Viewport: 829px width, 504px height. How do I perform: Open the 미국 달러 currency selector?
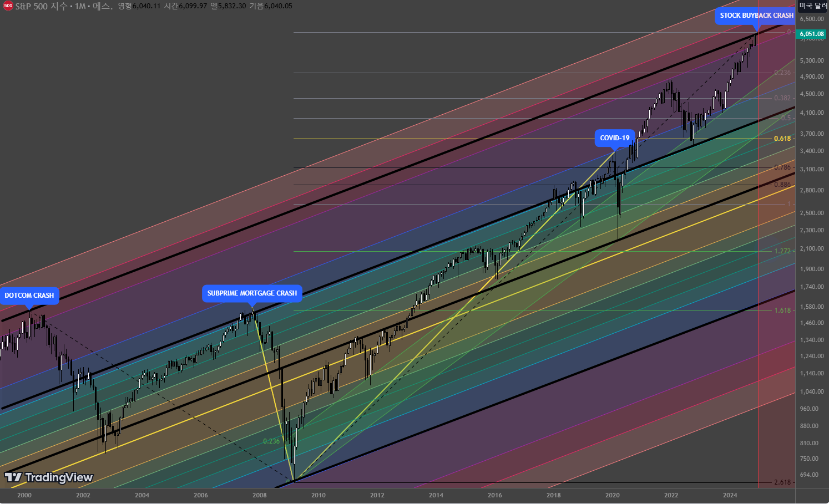click(813, 6)
